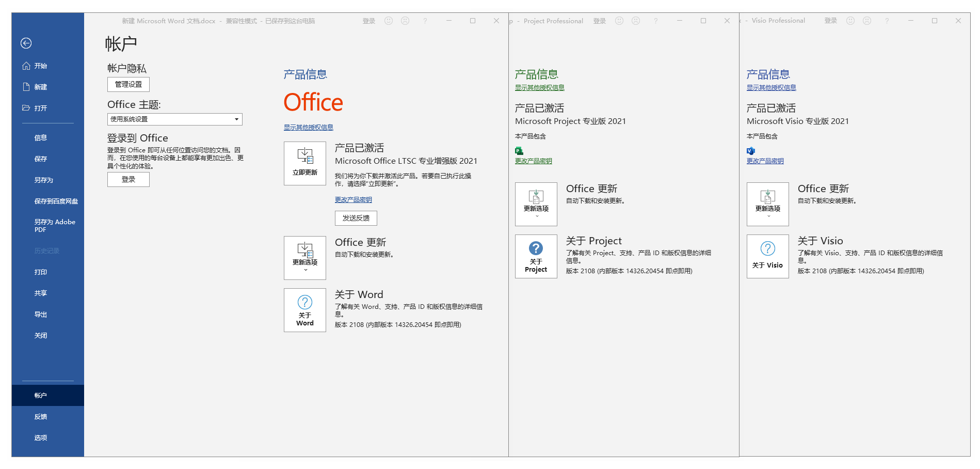Click the text 'Microsoft Visio 专业版 2021'

point(798,121)
